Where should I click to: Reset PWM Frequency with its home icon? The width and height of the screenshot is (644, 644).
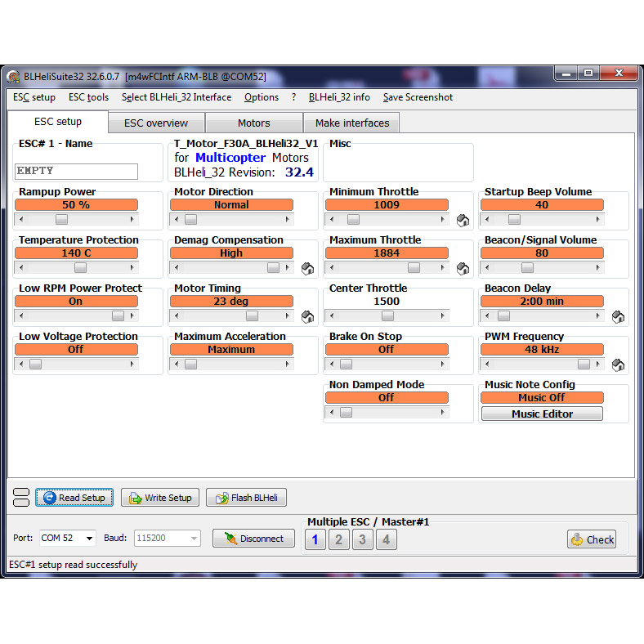tap(618, 364)
